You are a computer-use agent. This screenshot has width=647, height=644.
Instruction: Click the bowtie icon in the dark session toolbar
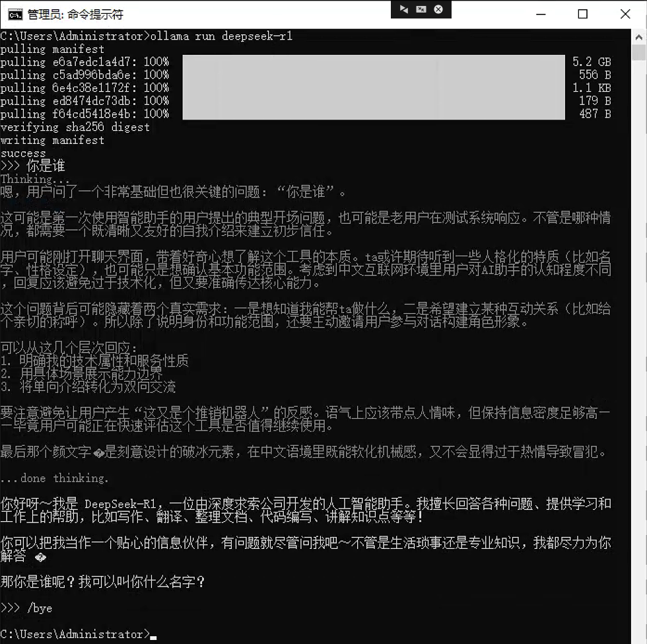coord(404,9)
